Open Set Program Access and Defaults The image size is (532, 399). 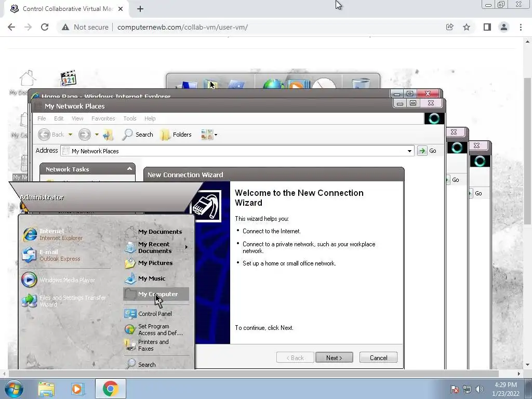click(x=154, y=329)
